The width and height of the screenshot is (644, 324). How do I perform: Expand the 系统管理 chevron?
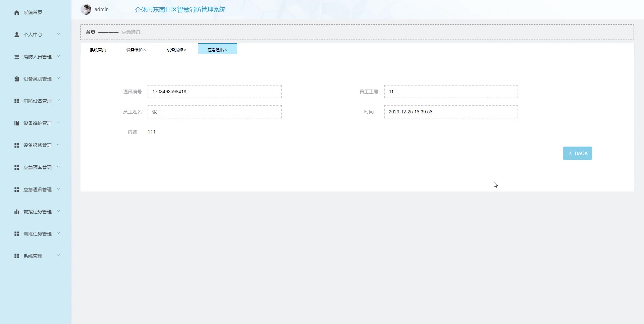point(58,256)
